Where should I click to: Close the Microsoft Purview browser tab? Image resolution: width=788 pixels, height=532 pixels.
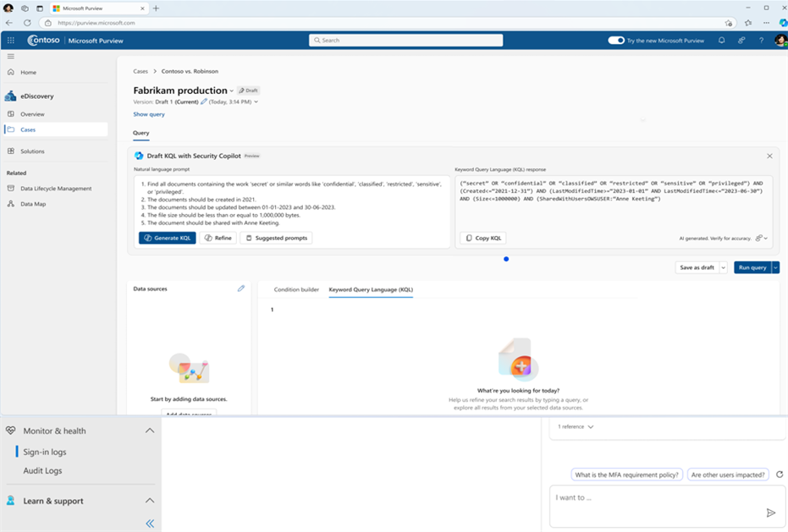[x=142, y=8]
